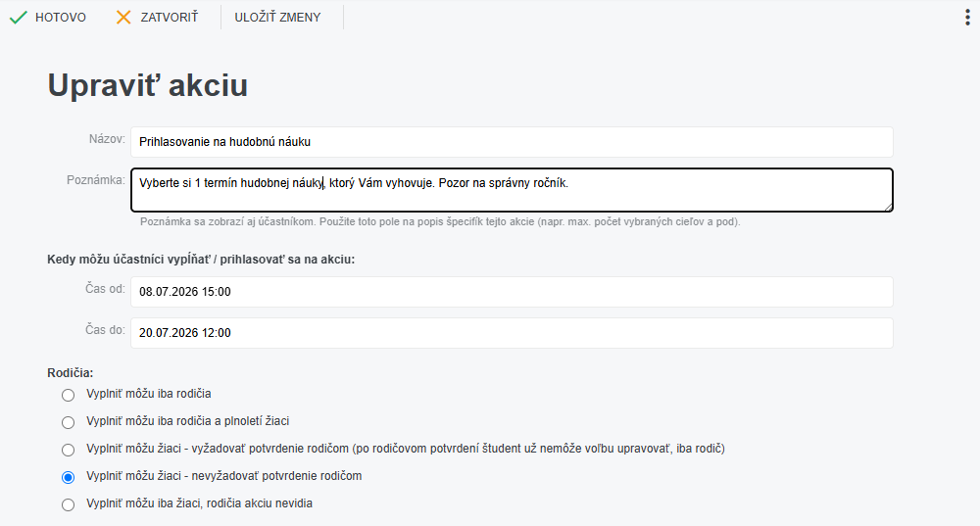Select 'iba rodičia a plnoletí žiaci' option
Screen dimensions: 980x526
coord(69,422)
